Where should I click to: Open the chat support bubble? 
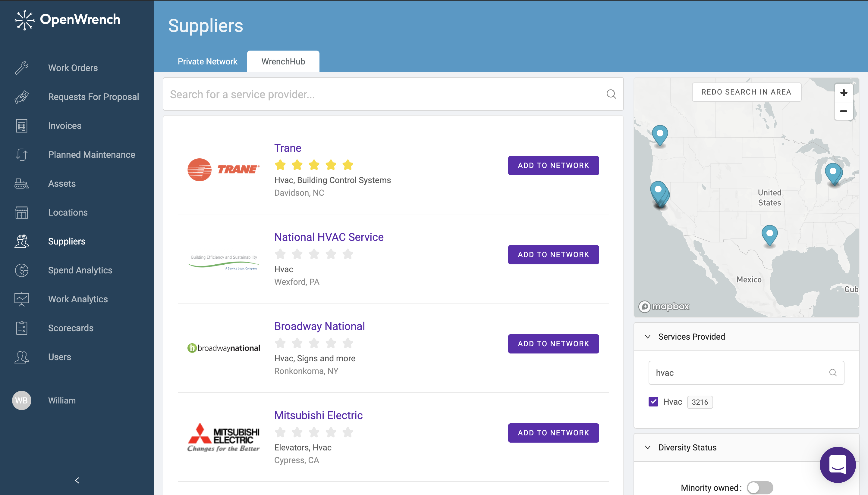(837, 464)
